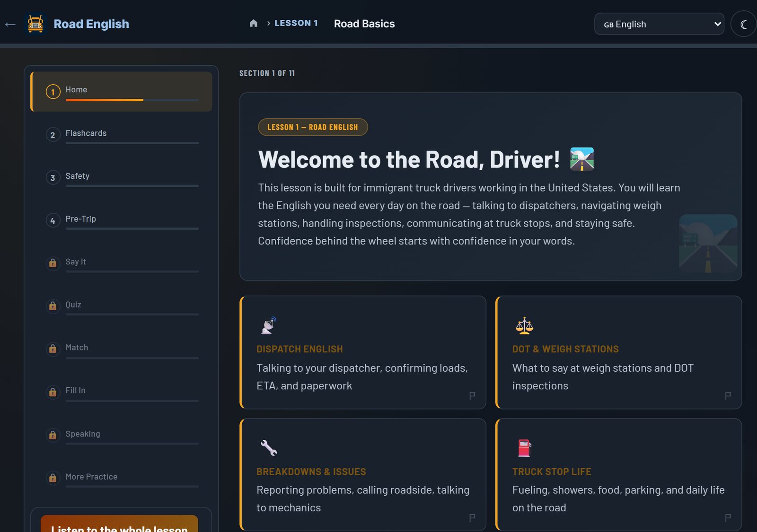This screenshot has height=532, width=757.
Task: Go to home via breadcrumb house icon
Action: [254, 23]
